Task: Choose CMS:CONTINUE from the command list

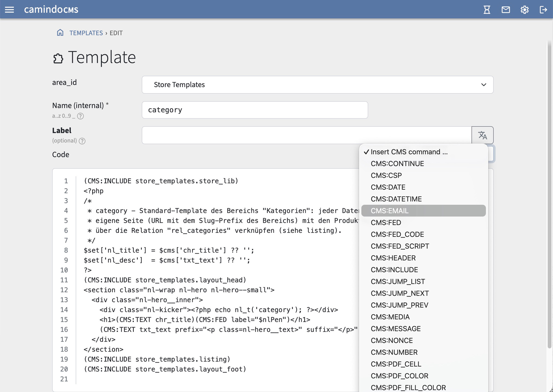Action: tap(423, 164)
